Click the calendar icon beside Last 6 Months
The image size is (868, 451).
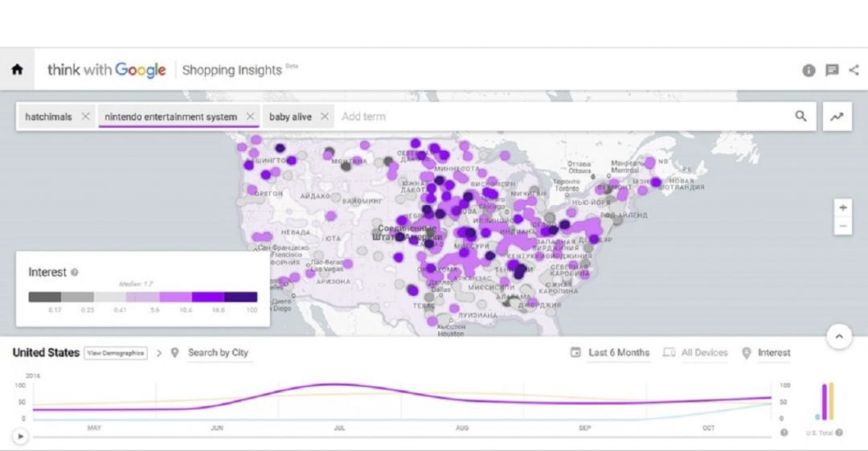(575, 352)
